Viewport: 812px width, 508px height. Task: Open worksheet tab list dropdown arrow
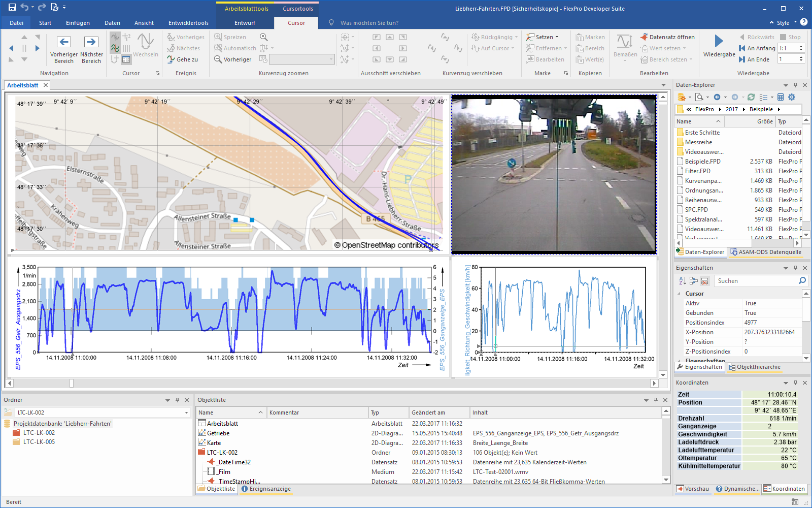[663, 85]
